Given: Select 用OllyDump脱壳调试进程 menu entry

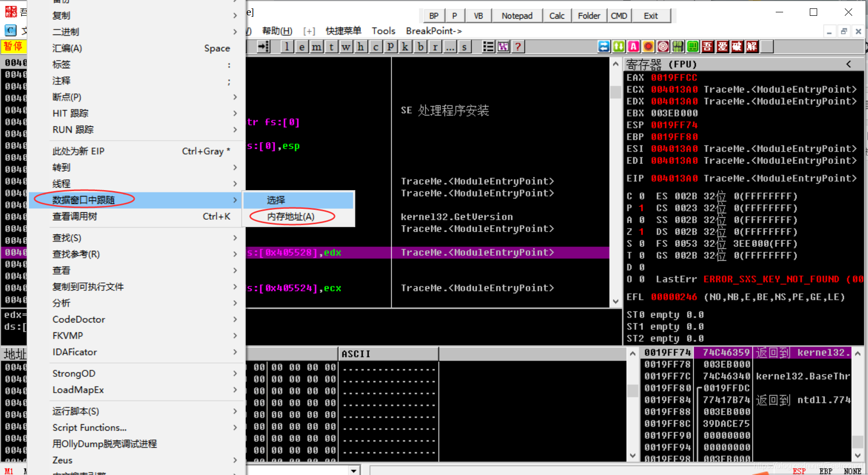Looking at the screenshot, I should click(137, 444).
